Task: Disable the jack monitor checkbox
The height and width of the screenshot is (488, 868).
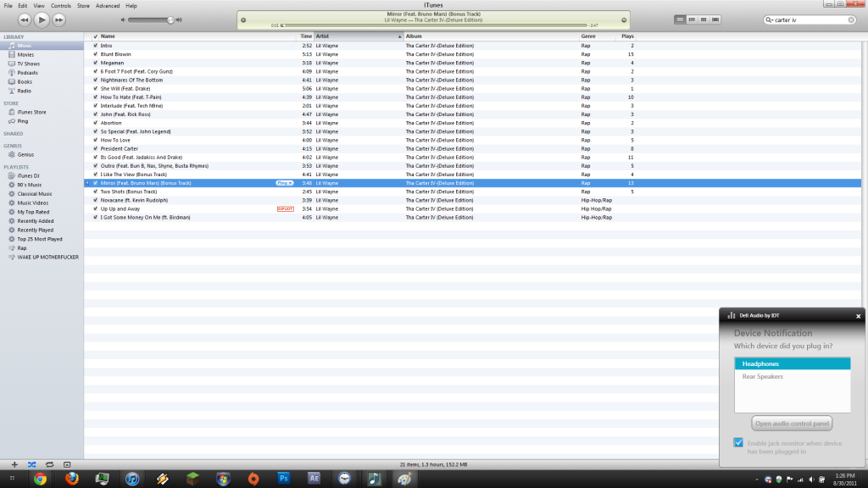Action: tap(738, 442)
